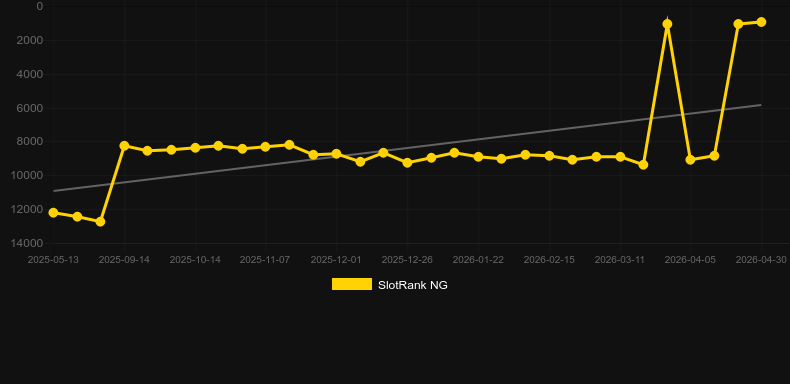Viewport: 790px width, 384px height.
Task: Click the x-axis label 2025-12-26
Action: coord(407,260)
